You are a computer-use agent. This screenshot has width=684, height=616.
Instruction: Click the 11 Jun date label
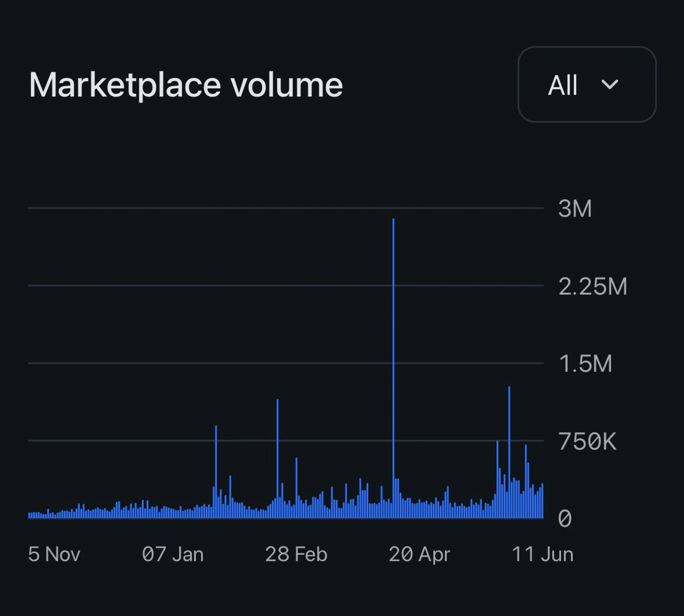click(542, 554)
